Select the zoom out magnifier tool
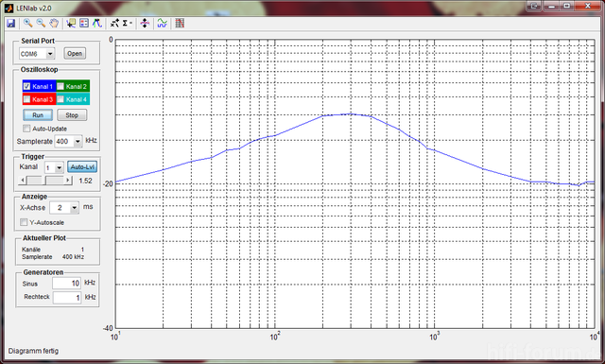Screen dimensions: 605x364 tap(41, 23)
